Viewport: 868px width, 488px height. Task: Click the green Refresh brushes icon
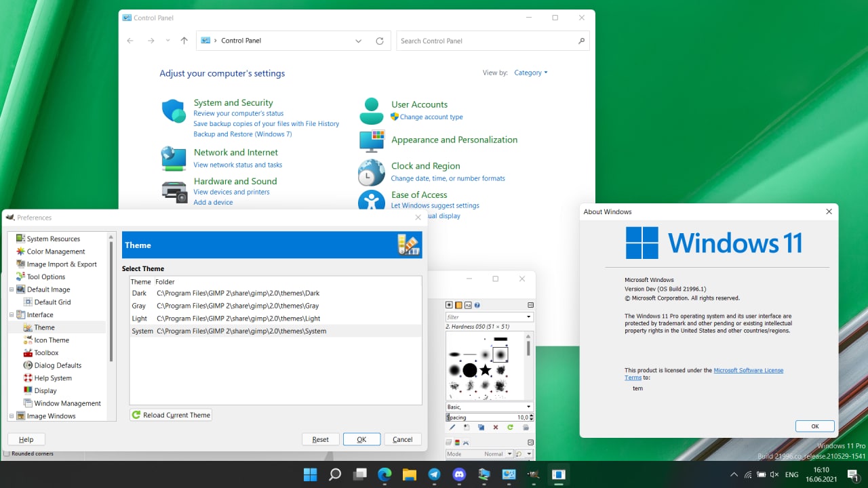point(510,428)
